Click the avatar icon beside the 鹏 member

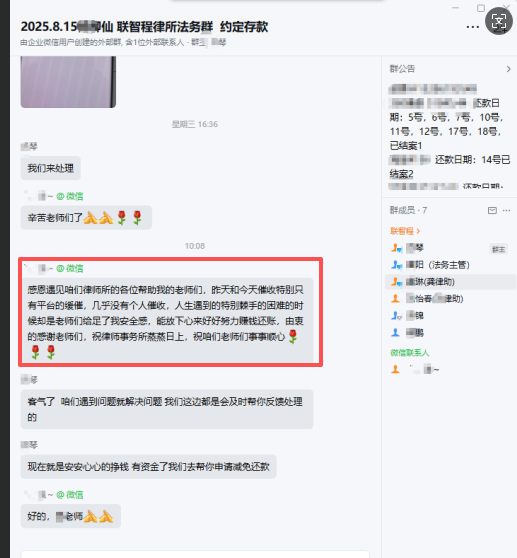coord(395,333)
